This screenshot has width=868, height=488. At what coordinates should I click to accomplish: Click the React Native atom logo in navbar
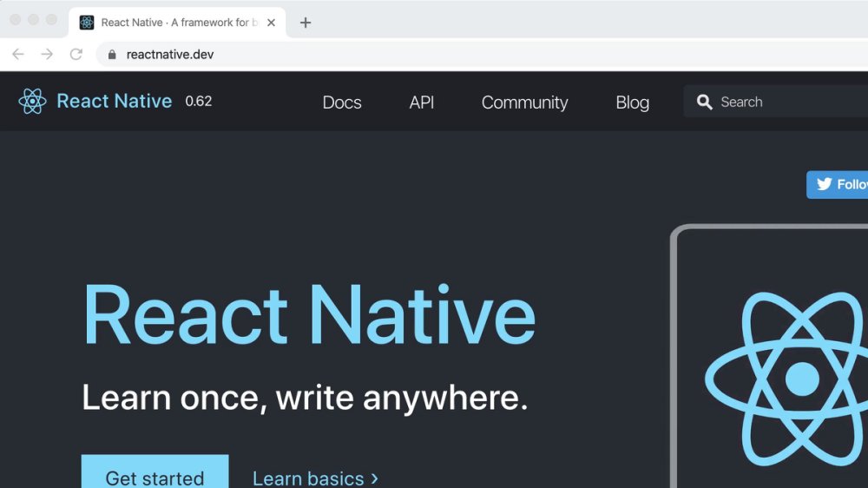32,102
